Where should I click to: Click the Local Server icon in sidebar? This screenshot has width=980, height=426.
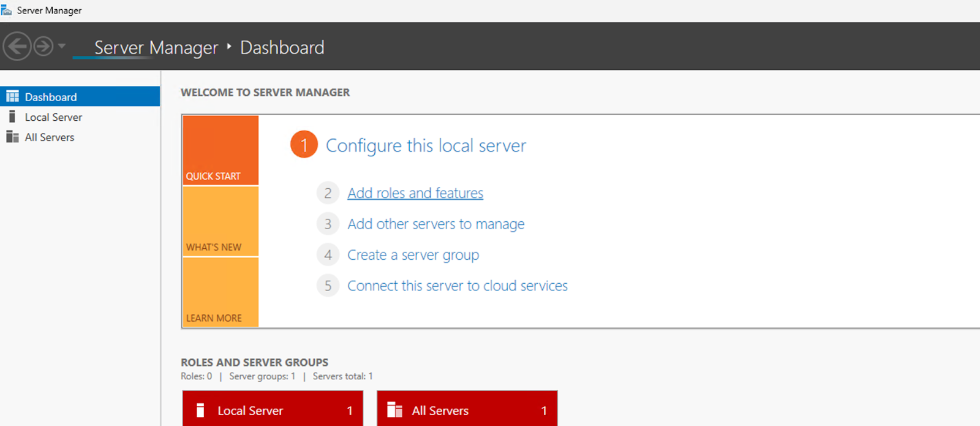pyautogui.click(x=12, y=116)
